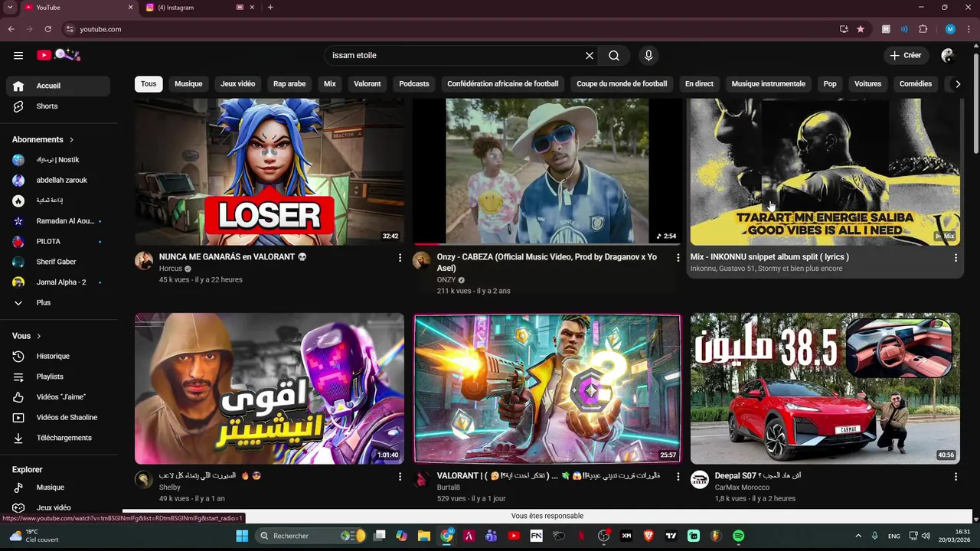Image resolution: width=980 pixels, height=551 pixels.
Task: Reload the page
Action: point(47,29)
